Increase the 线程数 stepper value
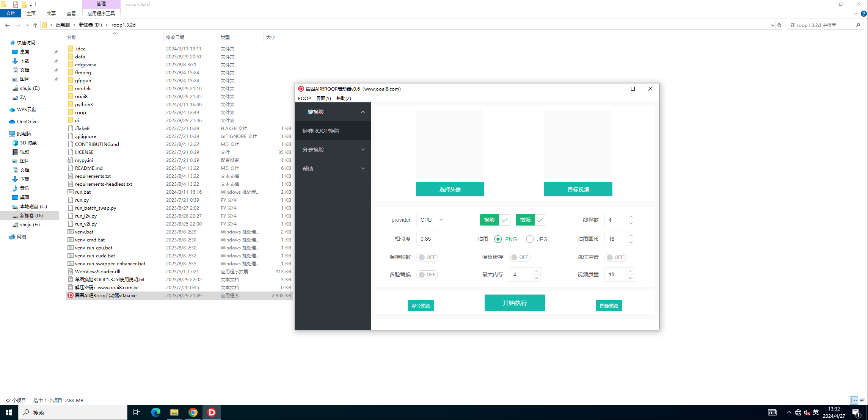This screenshot has height=420, width=868. pyautogui.click(x=631, y=217)
